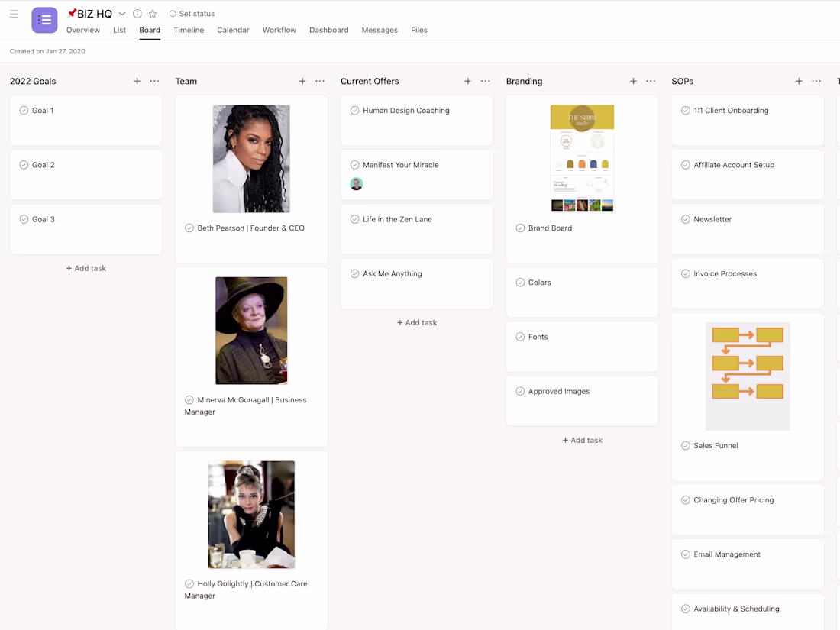840x630 pixels.
Task: Click the plus icon on the Current Offers column
Action: [467, 81]
